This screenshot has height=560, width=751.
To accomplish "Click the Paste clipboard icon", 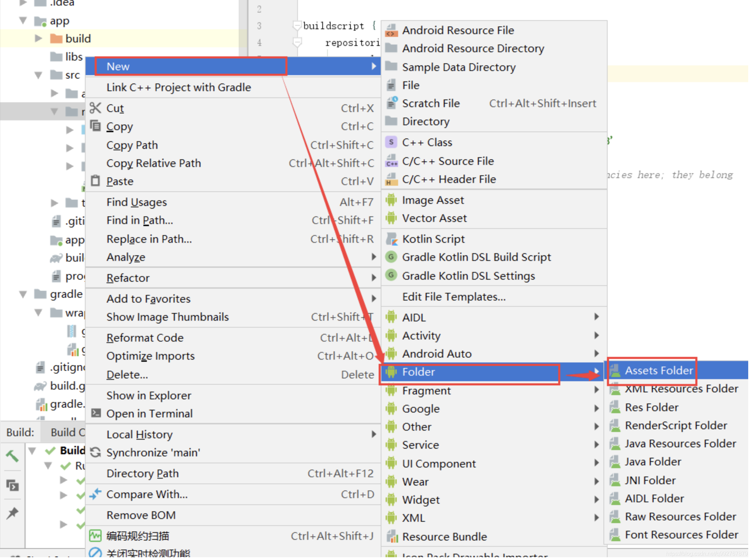I will pos(95,181).
